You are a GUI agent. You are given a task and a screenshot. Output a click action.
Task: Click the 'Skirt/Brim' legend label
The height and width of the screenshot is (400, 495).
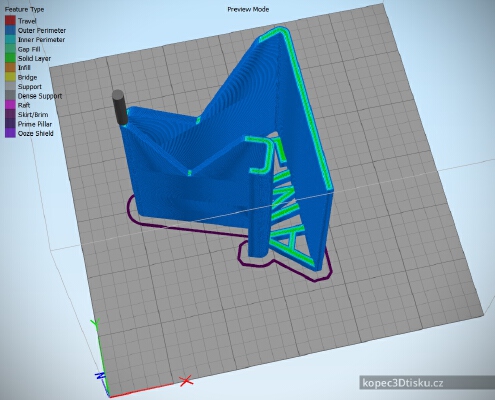(x=33, y=114)
